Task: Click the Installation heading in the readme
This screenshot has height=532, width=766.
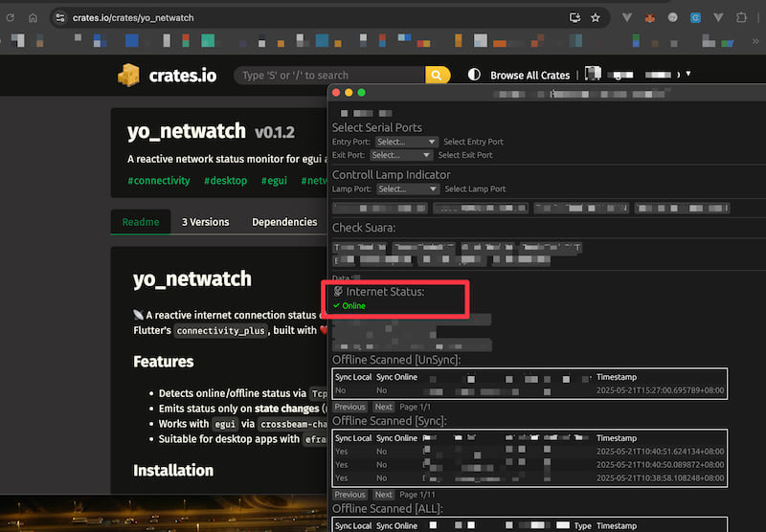Action: pyautogui.click(x=173, y=471)
